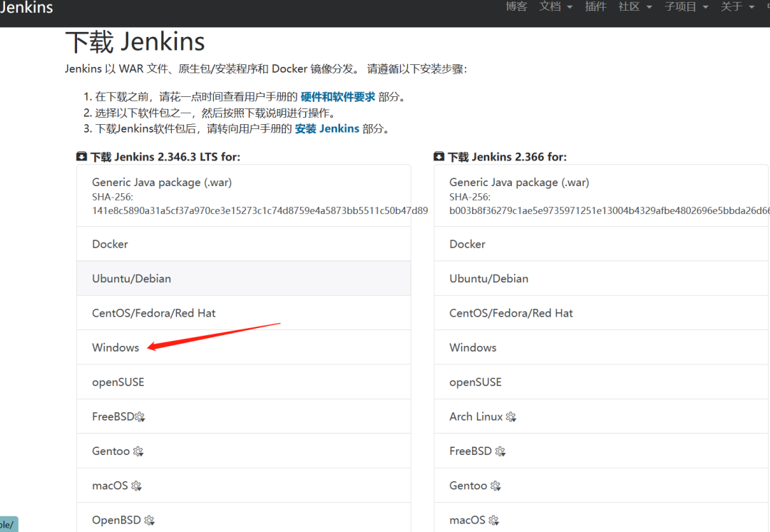Click gear icon next to Arch Linux

[510, 417]
